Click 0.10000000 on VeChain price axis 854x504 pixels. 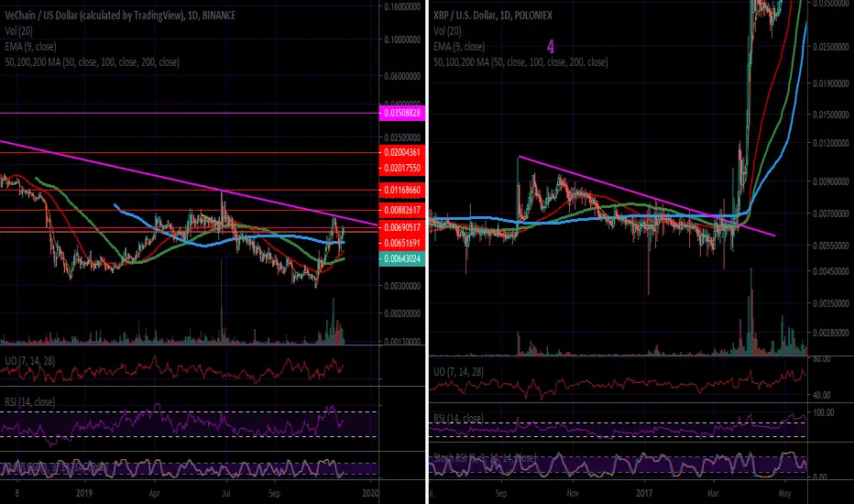[402, 39]
